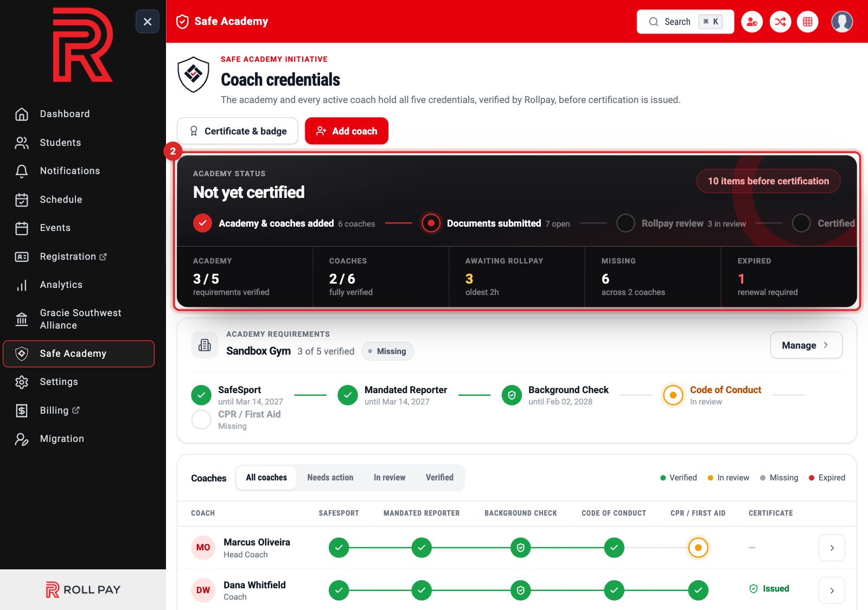Click Marcus Oliveira's SafeSport checkmark
868x610 pixels.
[x=339, y=548]
